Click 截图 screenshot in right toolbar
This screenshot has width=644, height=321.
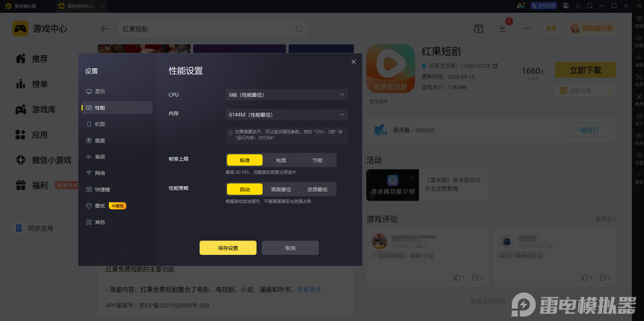tap(639, 100)
